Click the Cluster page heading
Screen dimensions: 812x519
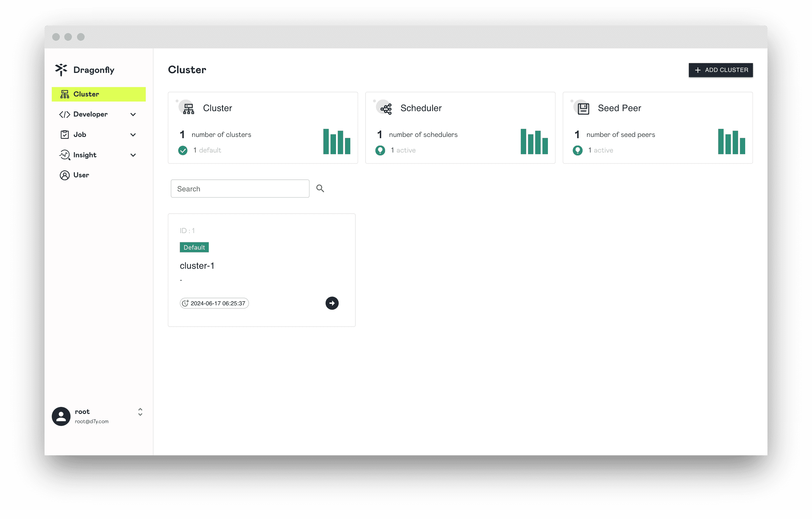tap(187, 70)
